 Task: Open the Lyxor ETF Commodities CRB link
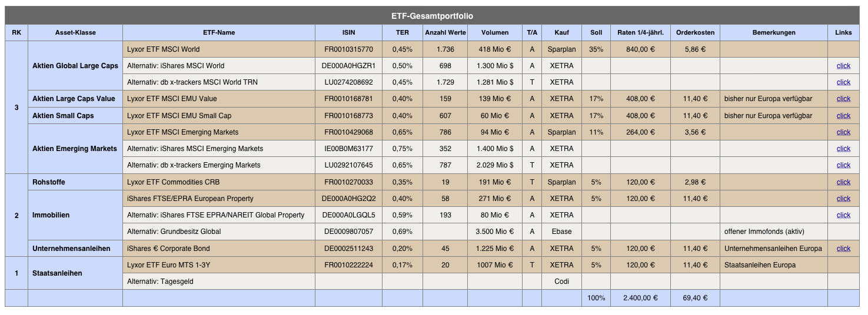(843, 182)
